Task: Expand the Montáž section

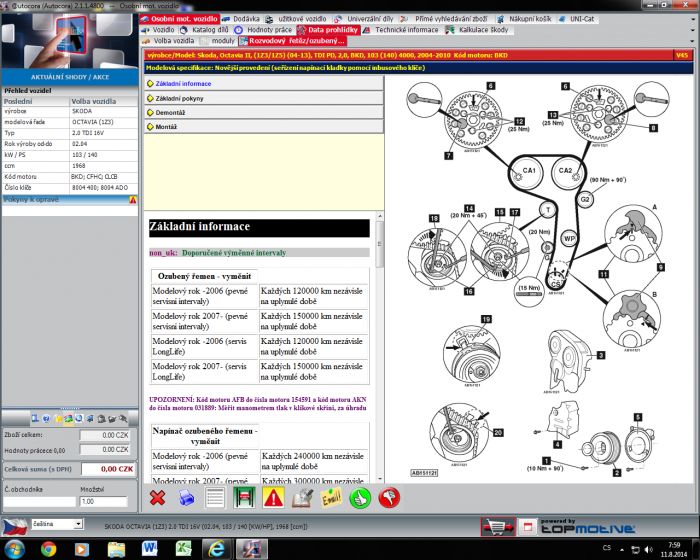Action: click(x=263, y=127)
